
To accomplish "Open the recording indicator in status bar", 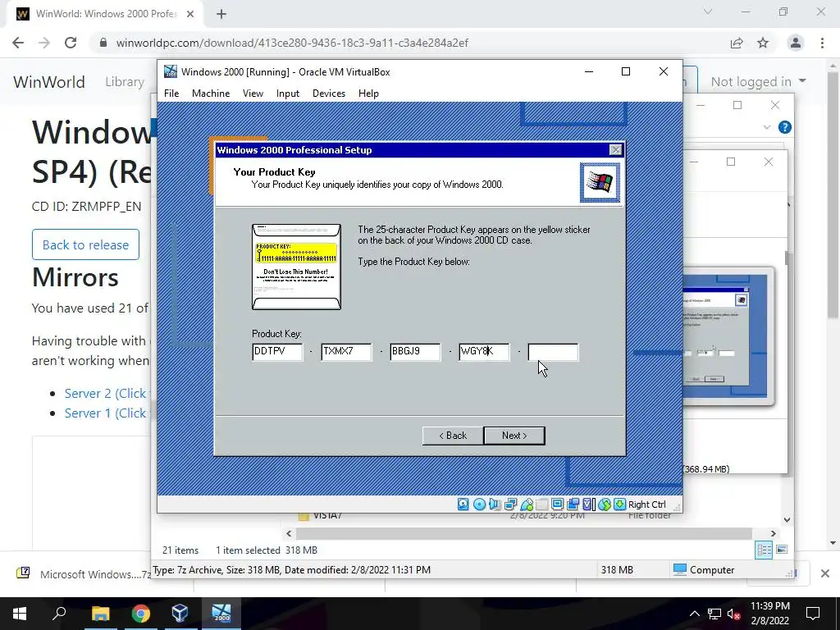I will click(x=573, y=504).
